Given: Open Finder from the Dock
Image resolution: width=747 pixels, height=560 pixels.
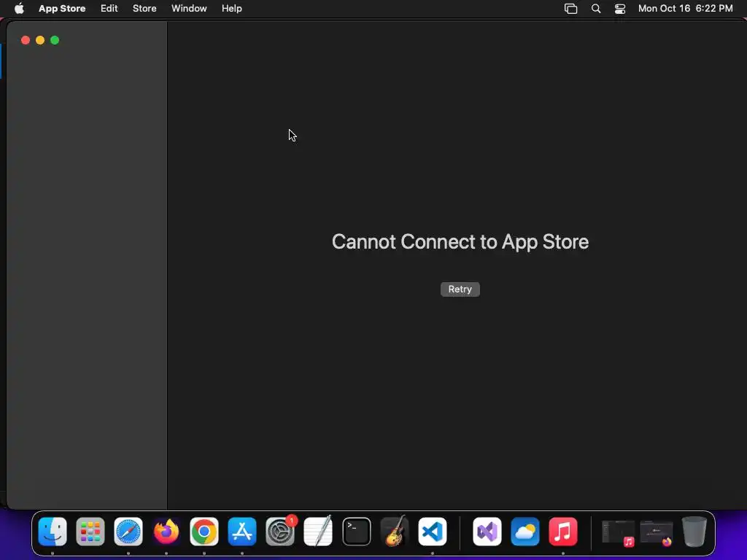Looking at the screenshot, I should pyautogui.click(x=53, y=532).
